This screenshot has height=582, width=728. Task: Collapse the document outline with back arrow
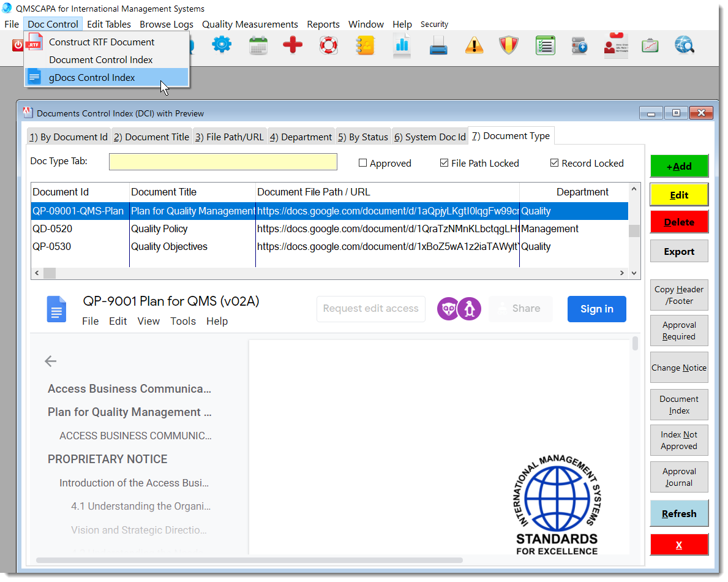(x=51, y=361)
